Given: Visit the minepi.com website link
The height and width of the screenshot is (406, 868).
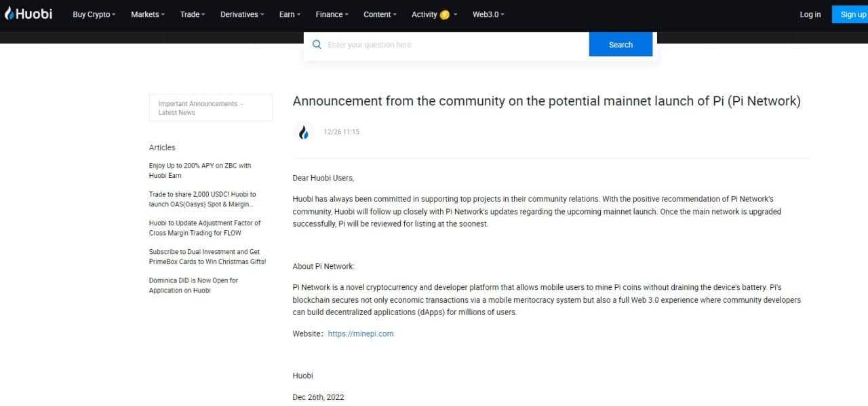Looking at the screenshot, I should pyautogui.click(x=361, y=333).
